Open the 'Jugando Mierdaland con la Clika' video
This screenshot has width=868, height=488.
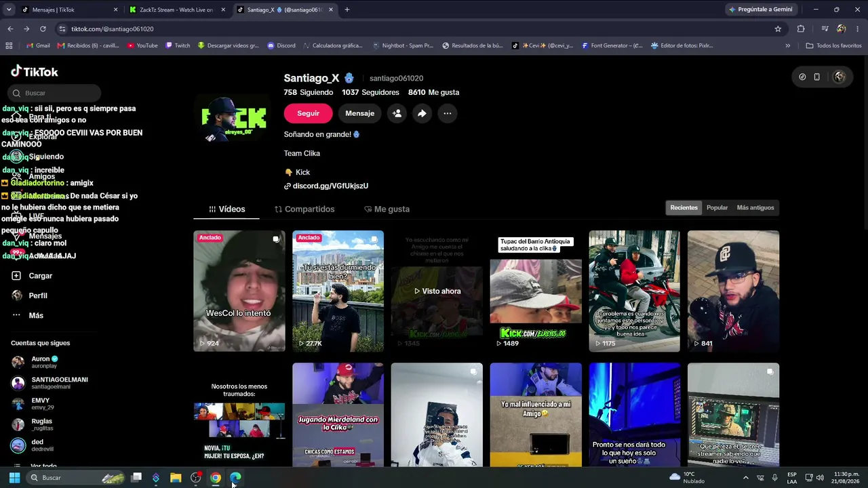(338, 415)
